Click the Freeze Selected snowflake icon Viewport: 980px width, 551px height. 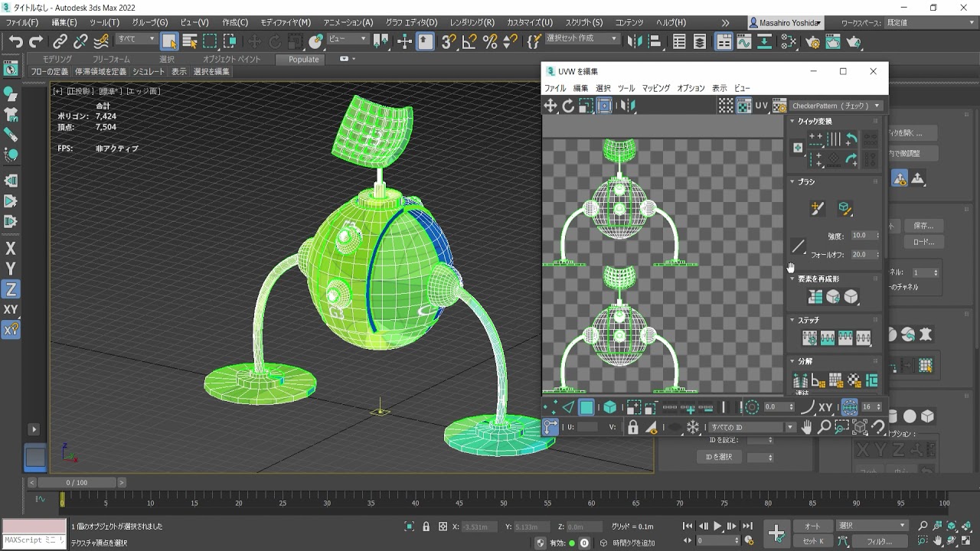click(693, 428)
